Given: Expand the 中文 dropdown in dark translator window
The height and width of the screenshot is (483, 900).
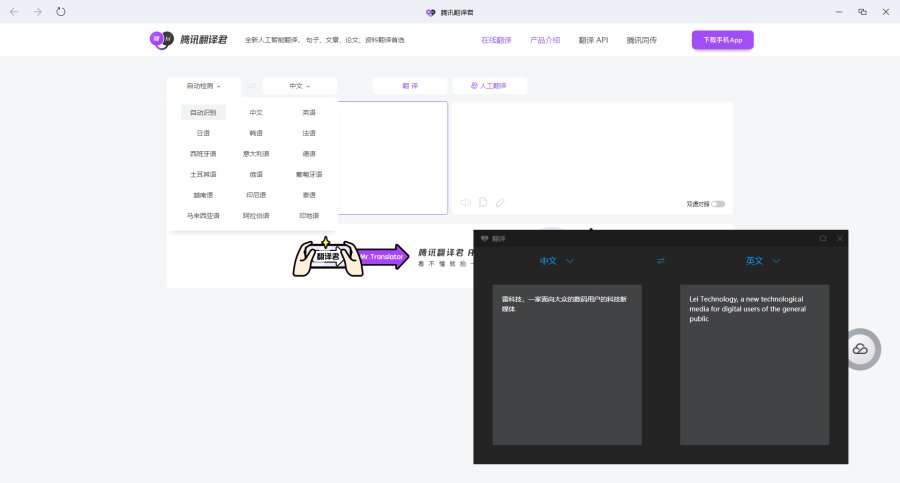Looking at the screenshot, I should tap(557, 261).
